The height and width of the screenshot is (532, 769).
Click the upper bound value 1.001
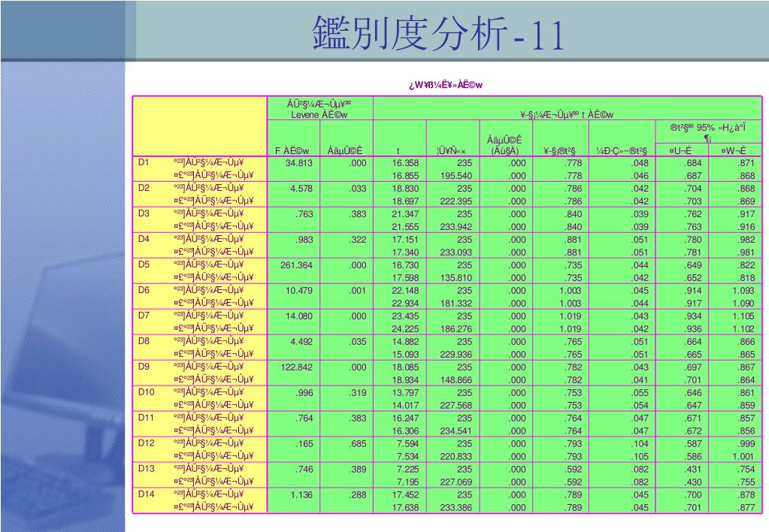point(743,456)
